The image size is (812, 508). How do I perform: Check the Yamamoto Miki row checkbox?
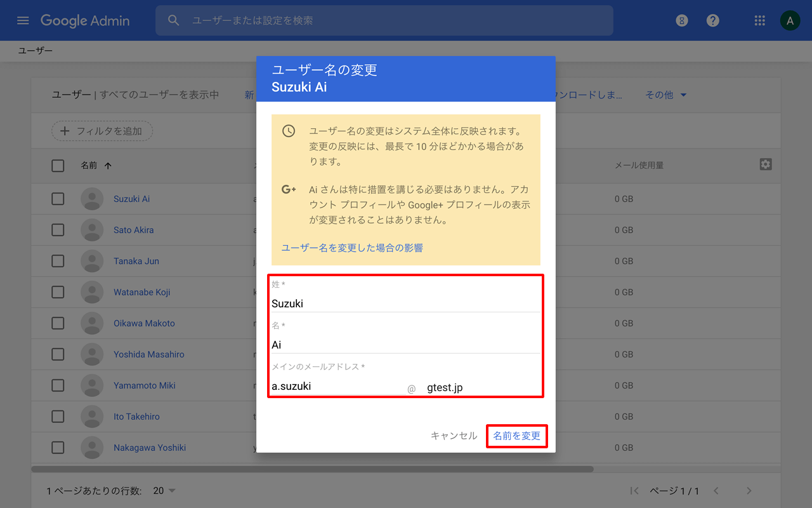(x=58, y=385)
